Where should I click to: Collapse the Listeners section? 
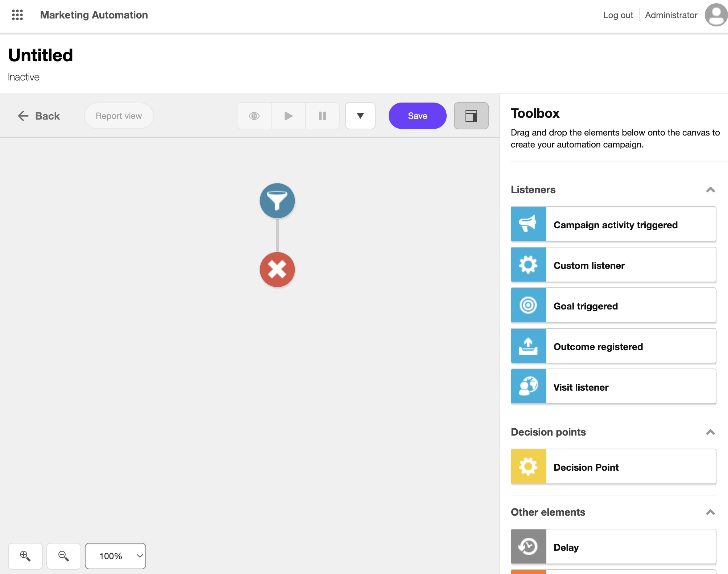click(711, 190)
